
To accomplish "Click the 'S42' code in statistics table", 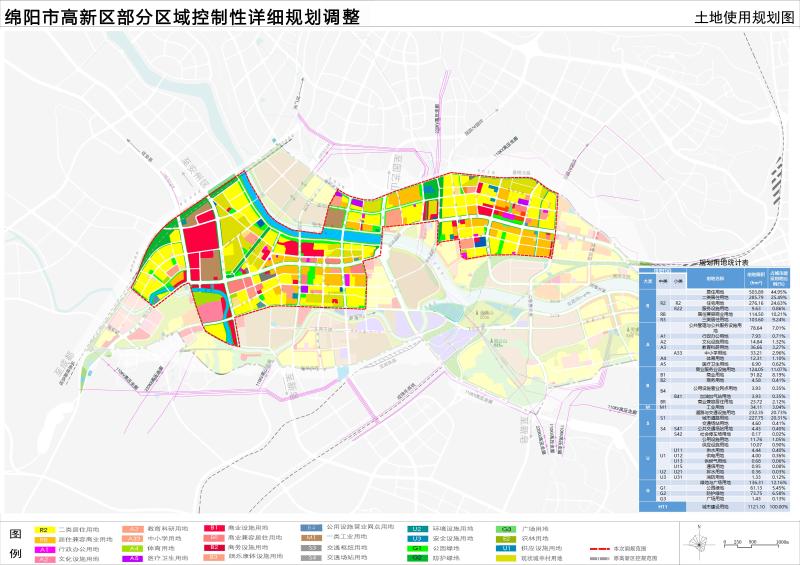I will click(678, 434).
